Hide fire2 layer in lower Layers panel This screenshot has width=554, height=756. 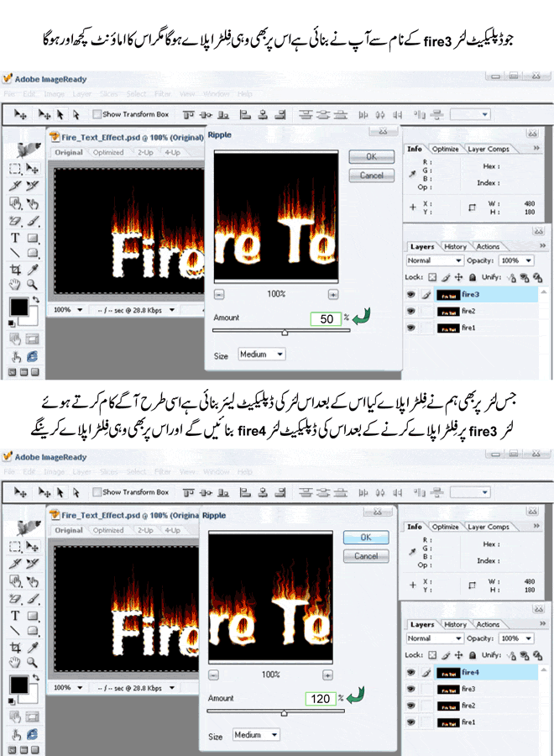tap(411, 706)
